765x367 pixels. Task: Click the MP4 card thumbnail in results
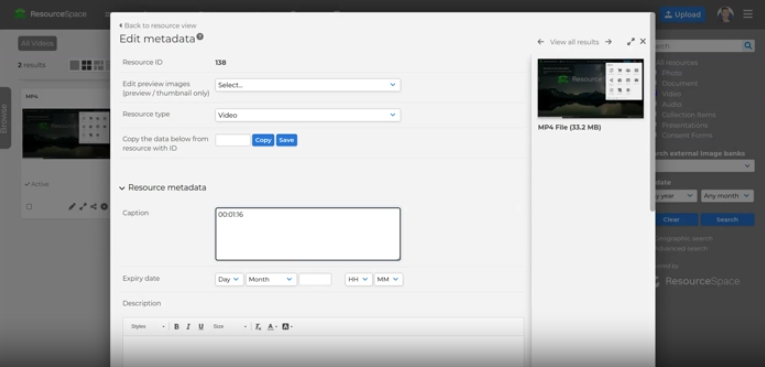click(66, 133)
